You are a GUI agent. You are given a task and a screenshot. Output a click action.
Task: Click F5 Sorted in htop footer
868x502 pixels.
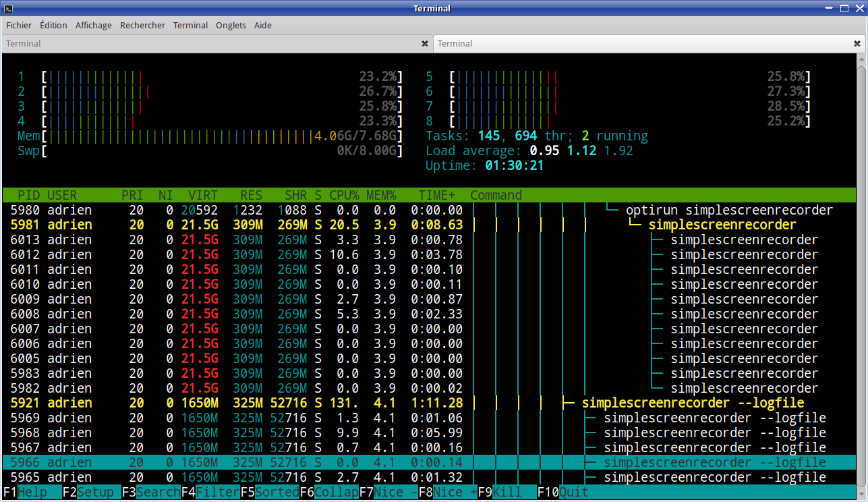270,492
